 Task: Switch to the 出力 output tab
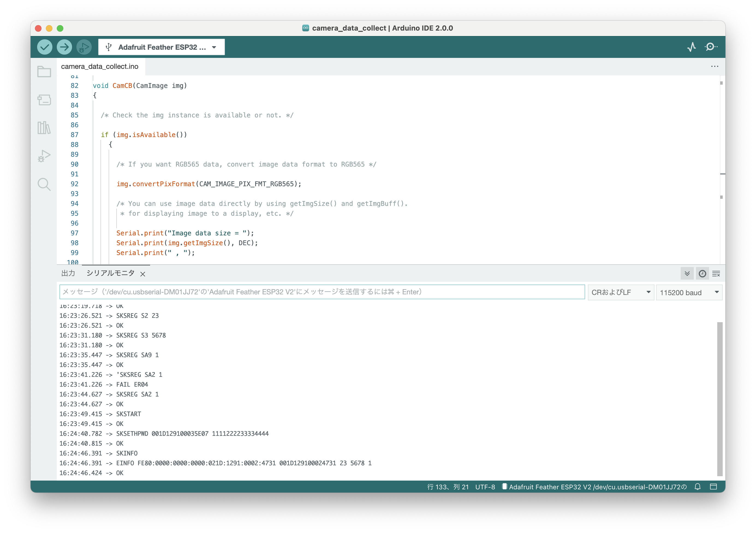(68, 273)
